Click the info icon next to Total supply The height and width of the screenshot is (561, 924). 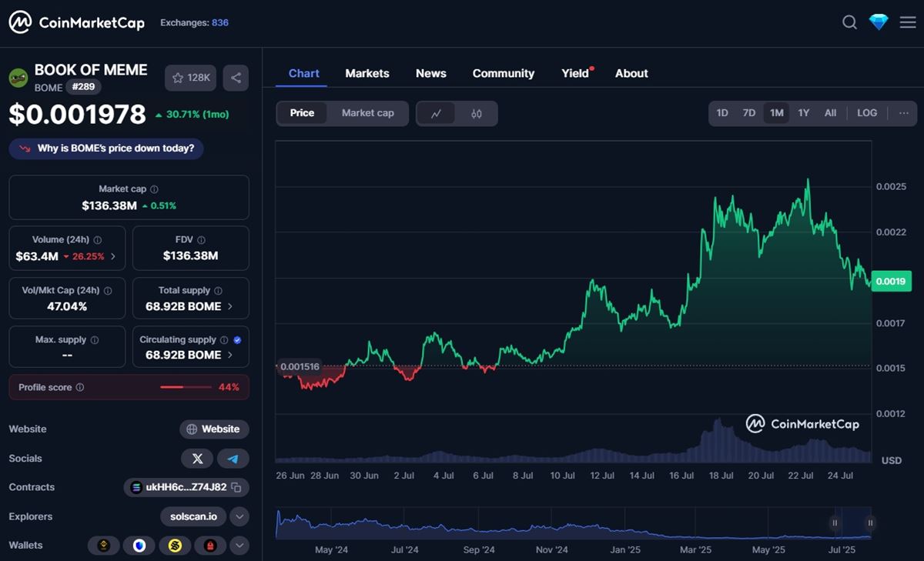[x=218, y=291]
